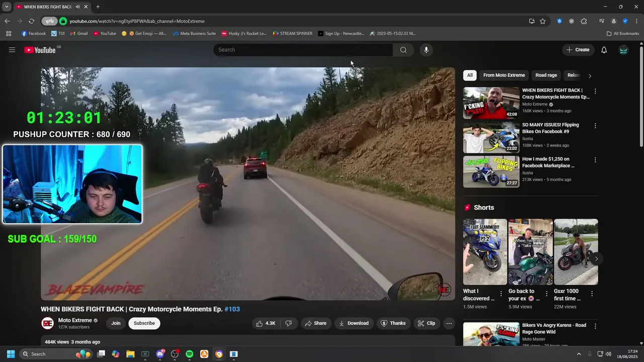Show hidden system tray icons
The width and height of the screenshot is (644, 362).
579,354
